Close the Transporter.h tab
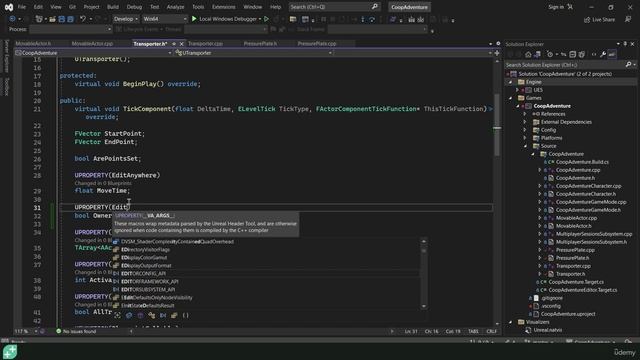640x360 pixels. pos(181,44)
